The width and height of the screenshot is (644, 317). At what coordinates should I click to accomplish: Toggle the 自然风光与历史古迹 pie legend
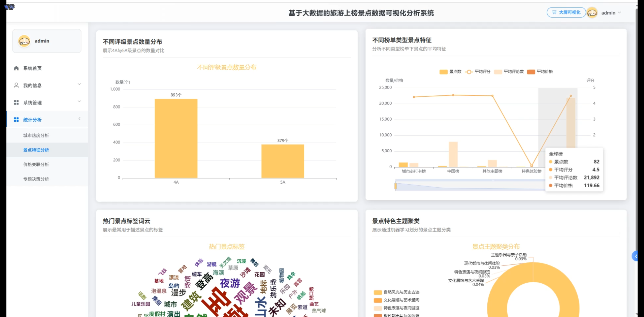point(397,292)
